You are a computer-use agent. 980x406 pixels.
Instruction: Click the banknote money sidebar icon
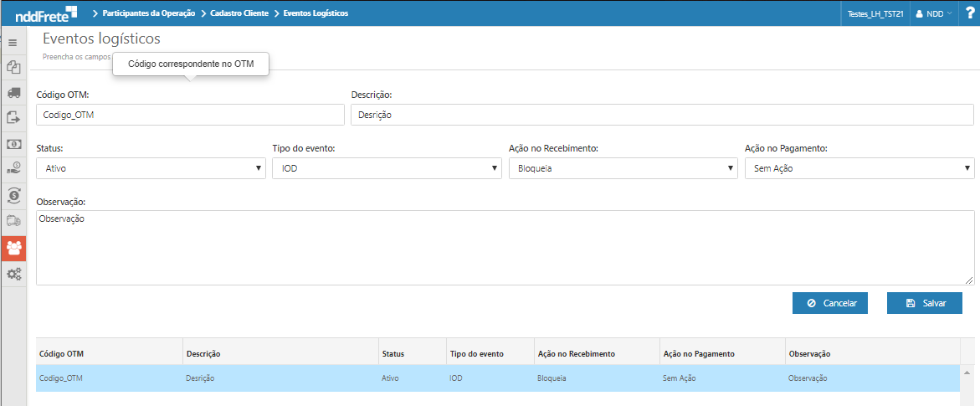(13, 144)
